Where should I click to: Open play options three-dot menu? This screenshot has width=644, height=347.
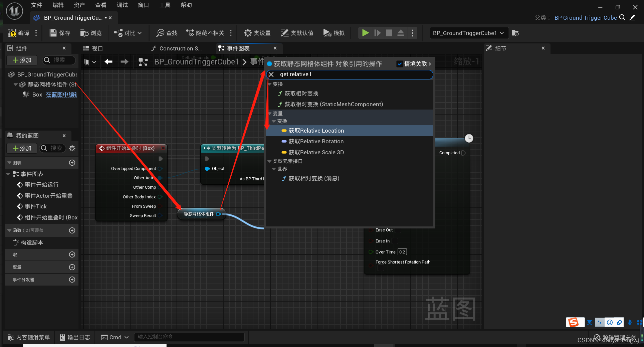pos(413,33)
